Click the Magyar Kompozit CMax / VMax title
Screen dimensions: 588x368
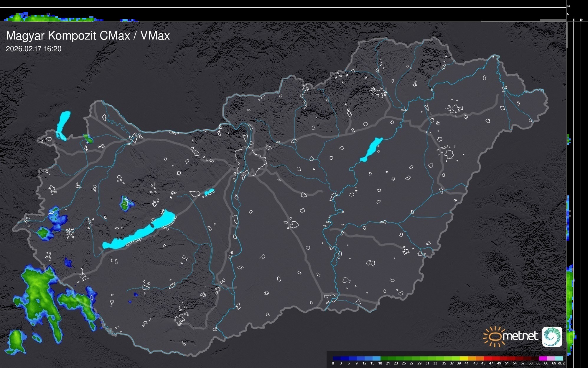click(88, 36)
